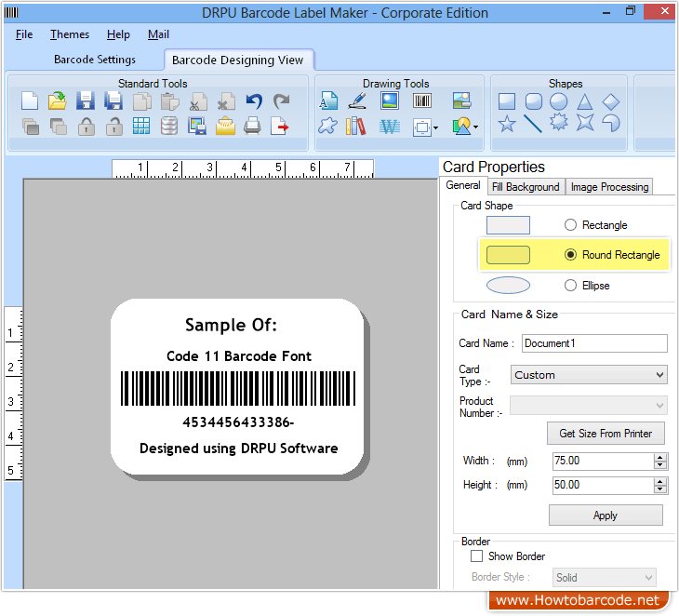The height and width of the screenshot is (616, 679).
Task: Expand the frame tool dropdown arrow in Drawing Tools
Action: coord(435,127)
